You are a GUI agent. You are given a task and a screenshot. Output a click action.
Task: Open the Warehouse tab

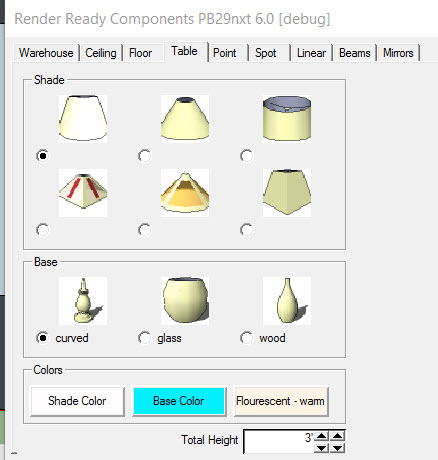pyautogui.click(x=46, y=53)
